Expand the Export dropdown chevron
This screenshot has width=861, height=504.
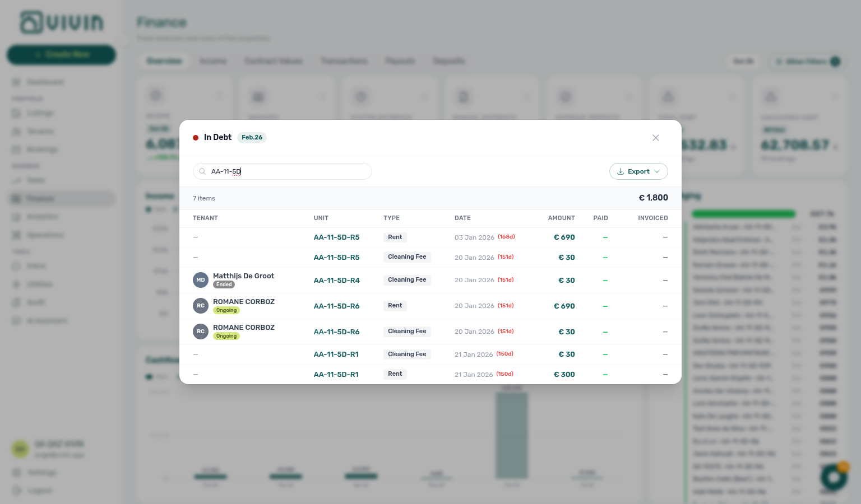pos(657,171)
